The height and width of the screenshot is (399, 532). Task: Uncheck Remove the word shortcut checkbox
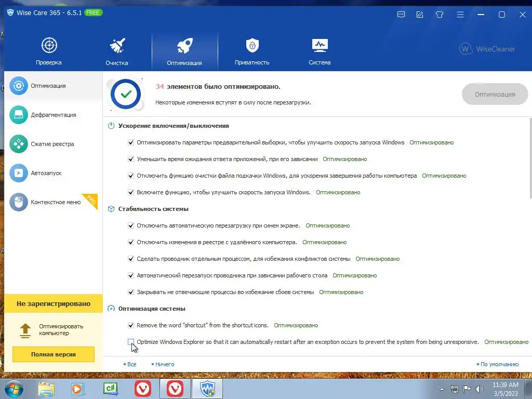tap(131, 325)
